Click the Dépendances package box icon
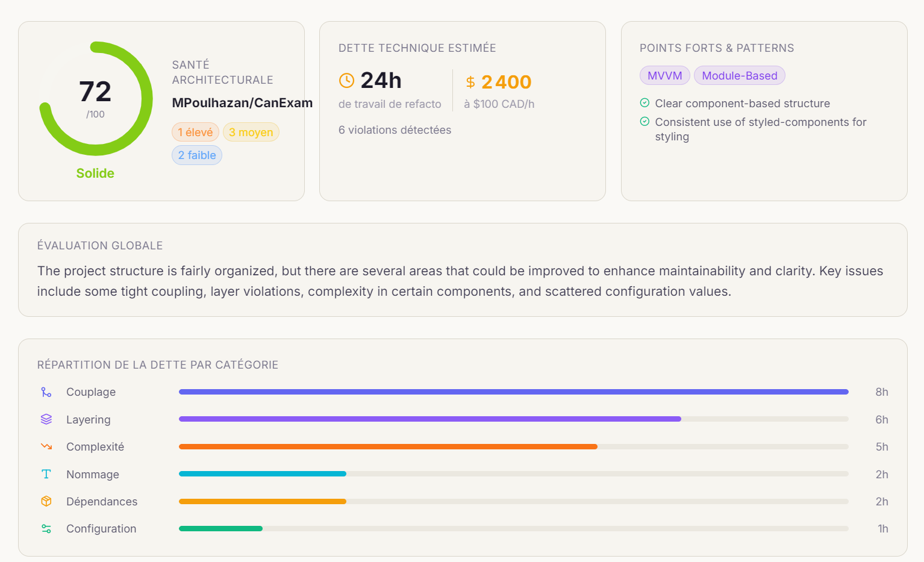 click(46, 501)
